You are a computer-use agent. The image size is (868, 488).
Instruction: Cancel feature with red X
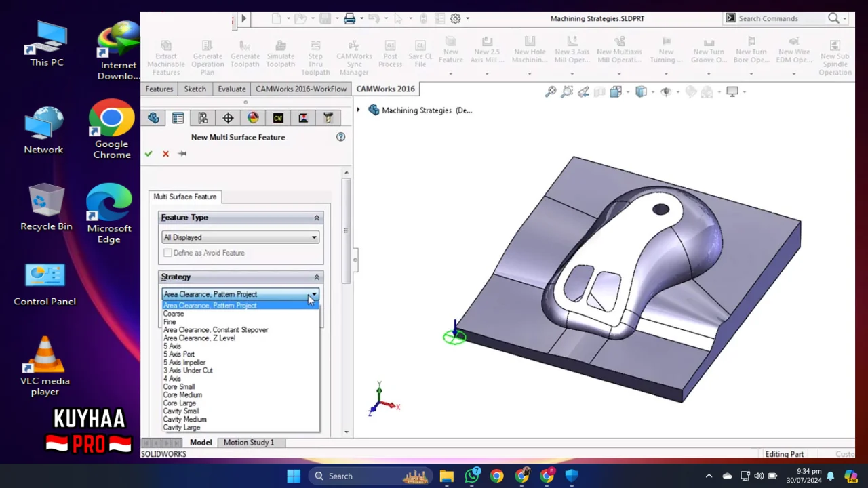pos(165,154)
